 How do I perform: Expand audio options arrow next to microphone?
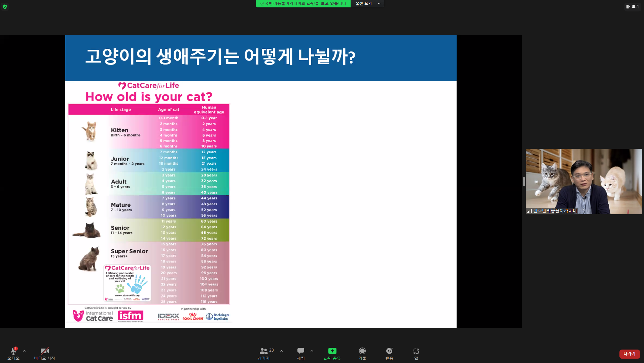coord(24,351)
